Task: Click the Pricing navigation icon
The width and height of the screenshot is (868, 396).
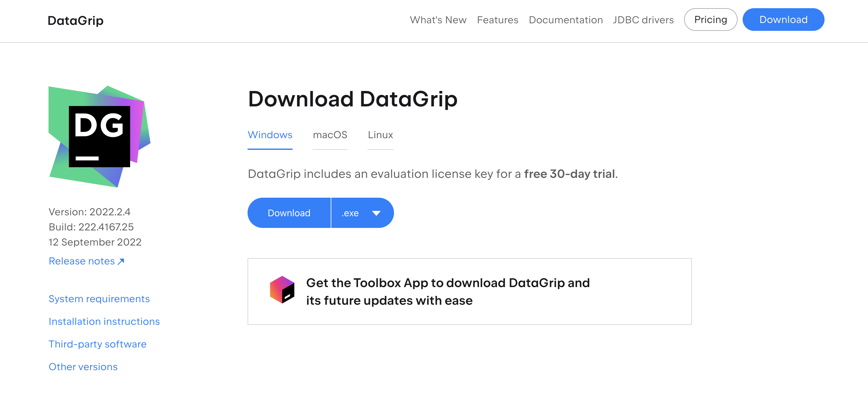Action: coord(711,19)
